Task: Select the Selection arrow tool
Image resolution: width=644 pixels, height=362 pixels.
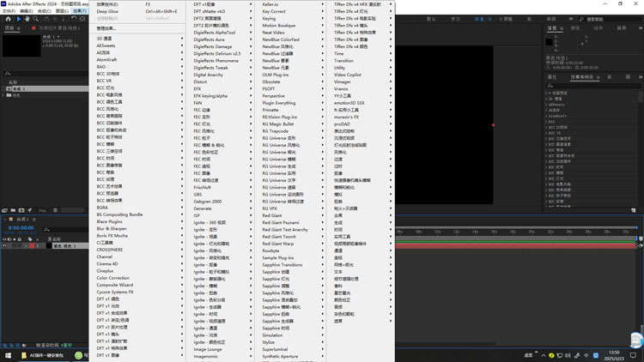Action: tap(19, 18)
